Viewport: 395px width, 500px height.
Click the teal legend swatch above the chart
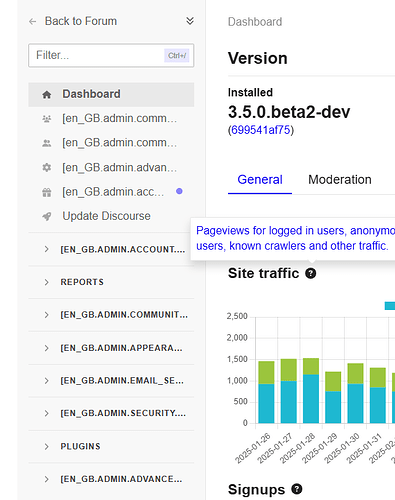pos(390,306)
